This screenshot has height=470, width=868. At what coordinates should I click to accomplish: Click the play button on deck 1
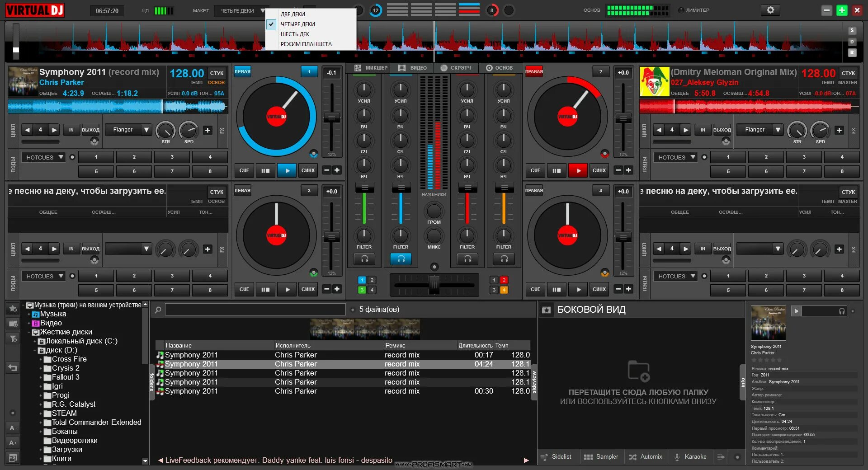[287, 170]
